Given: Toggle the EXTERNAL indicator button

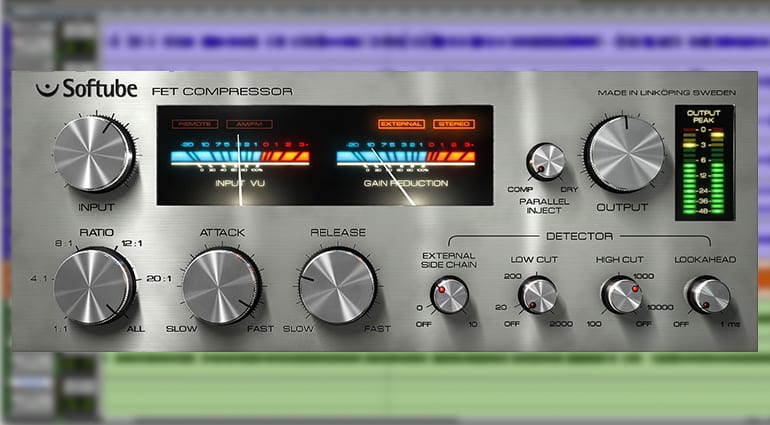Looking at the screenshot, I should [x=401, y=124].
